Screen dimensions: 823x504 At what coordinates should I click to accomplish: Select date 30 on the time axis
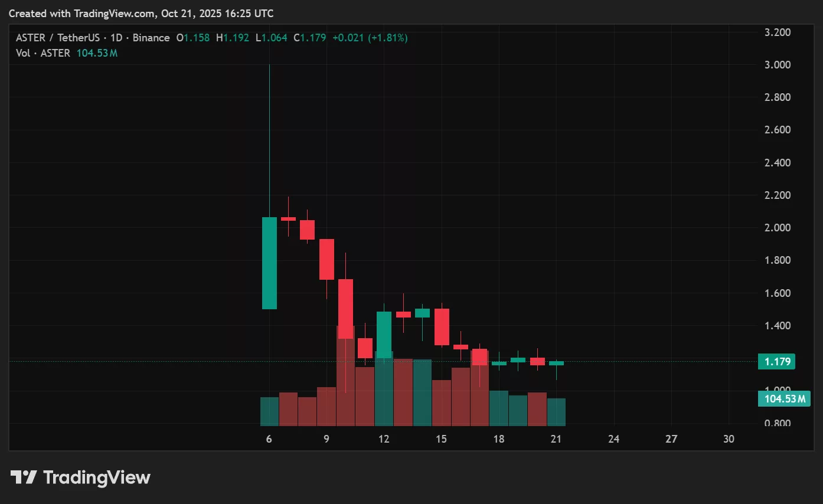tap(728, 439)
